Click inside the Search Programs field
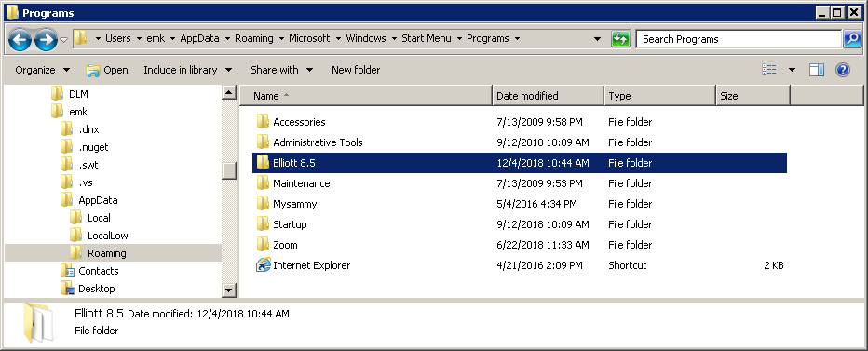The width and height of the screenshot is (868, 351). (x=739, y=39)
